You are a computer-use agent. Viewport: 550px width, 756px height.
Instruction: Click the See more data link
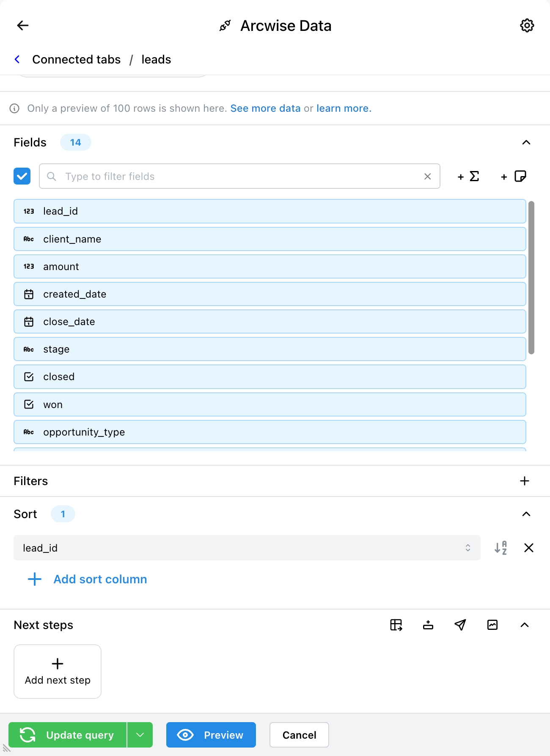[265, 108]
